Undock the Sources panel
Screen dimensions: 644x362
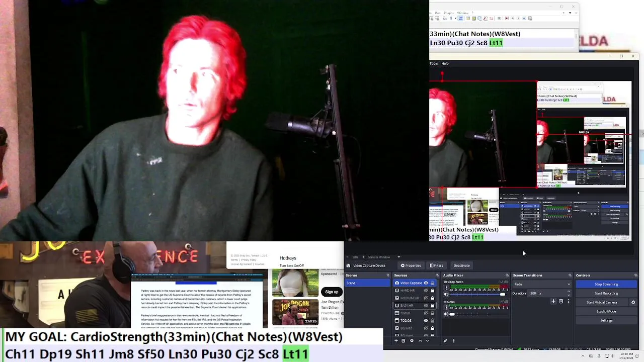[x=437, y=275]
